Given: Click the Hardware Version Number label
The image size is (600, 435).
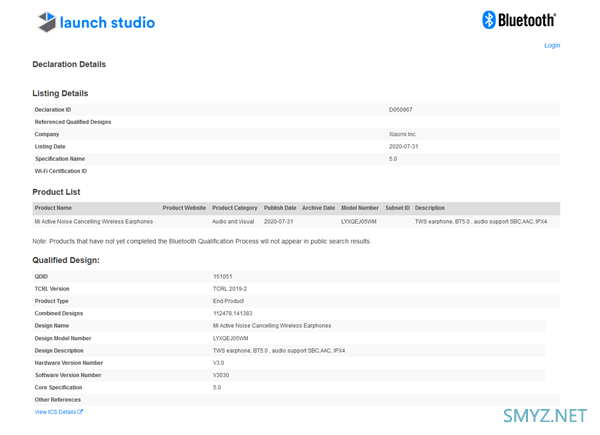Looking at the screenshot, I should point(68,363).
